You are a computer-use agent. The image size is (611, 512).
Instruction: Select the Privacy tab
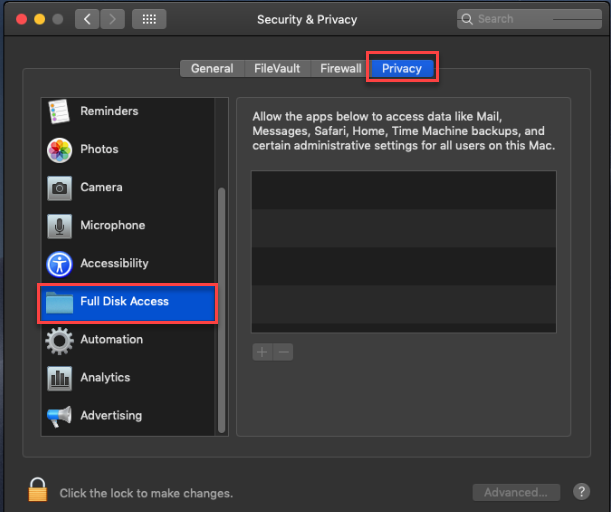pyautogui.click(x=402, y=69)
